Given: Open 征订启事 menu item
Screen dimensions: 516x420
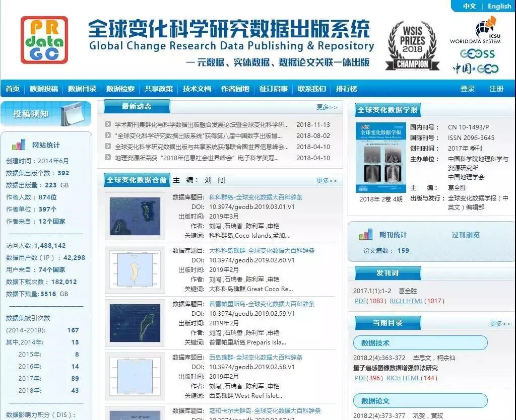Looking at the screenshot, I should pyautogui.click(x=274, y=89).
